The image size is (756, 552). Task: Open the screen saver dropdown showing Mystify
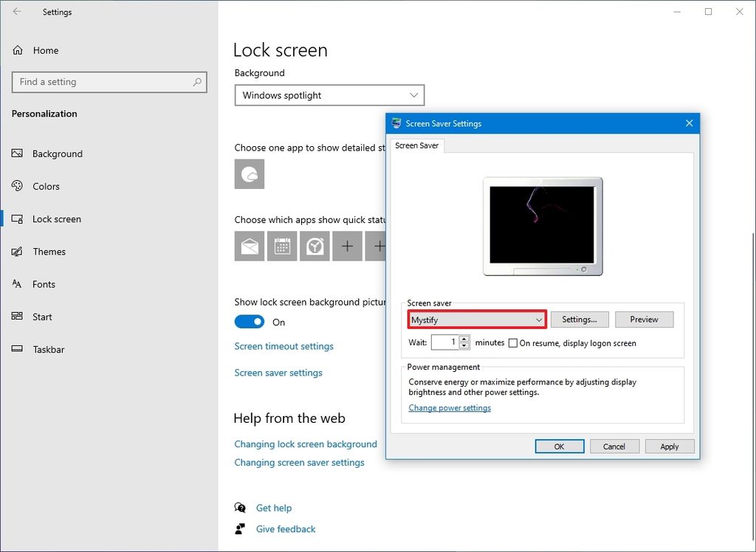point(476,319)
